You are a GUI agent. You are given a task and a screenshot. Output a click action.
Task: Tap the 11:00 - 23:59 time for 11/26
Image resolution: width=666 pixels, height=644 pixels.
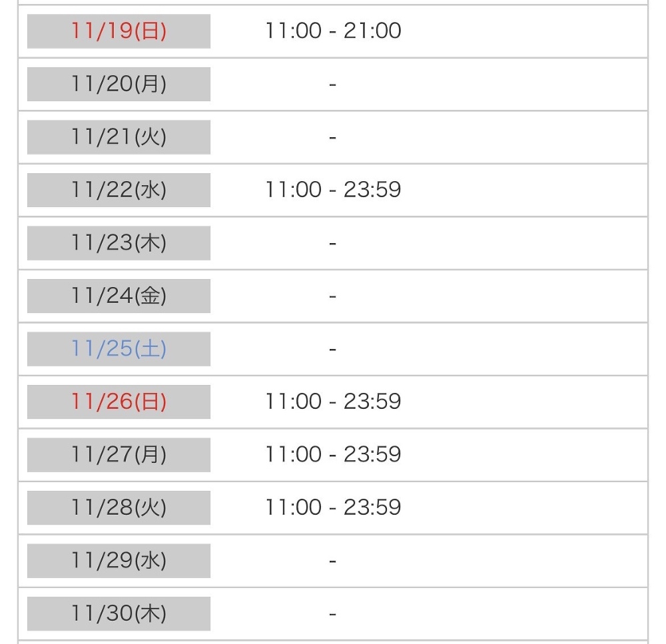333,402
